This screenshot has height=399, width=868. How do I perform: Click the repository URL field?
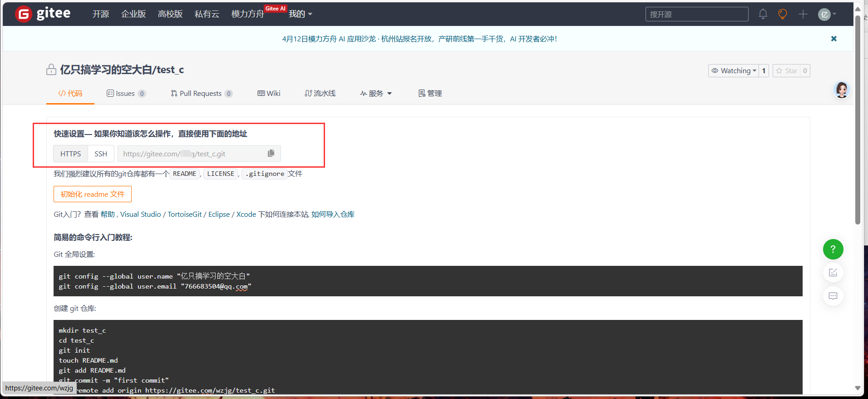199,154
